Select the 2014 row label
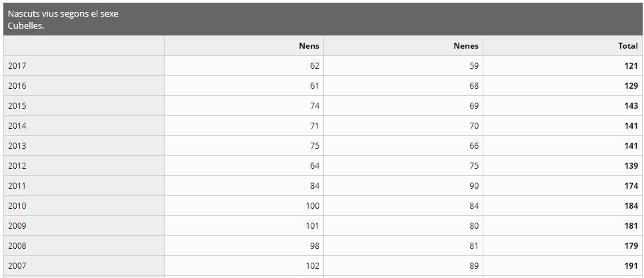644x278 pixels. point(17,126)
